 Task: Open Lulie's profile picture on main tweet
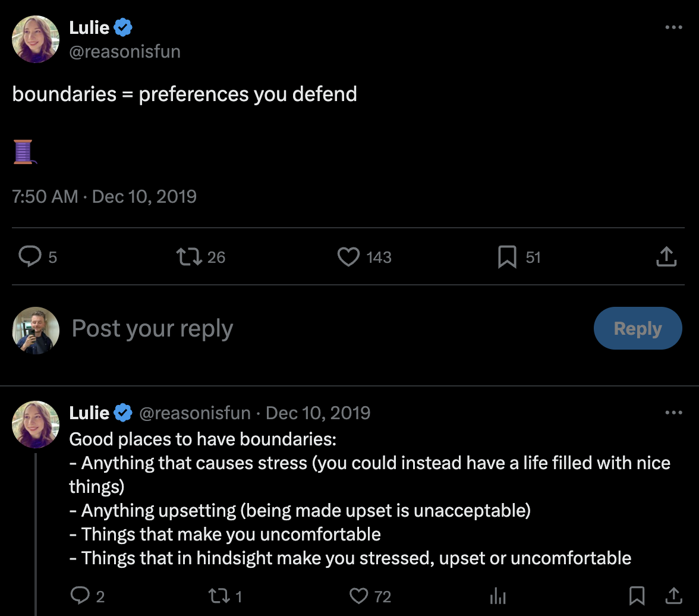click(36, 39)
